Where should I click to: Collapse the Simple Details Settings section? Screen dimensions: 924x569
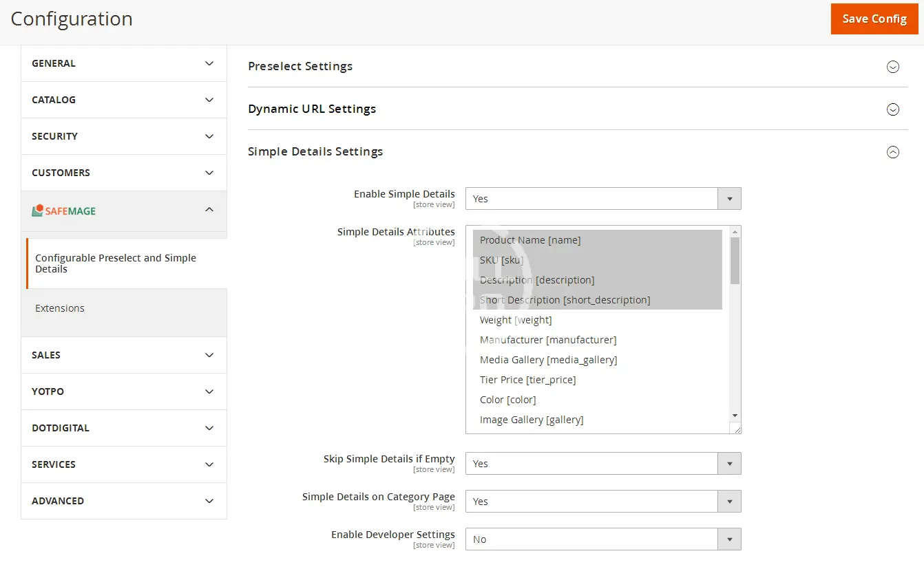(892, 152)
